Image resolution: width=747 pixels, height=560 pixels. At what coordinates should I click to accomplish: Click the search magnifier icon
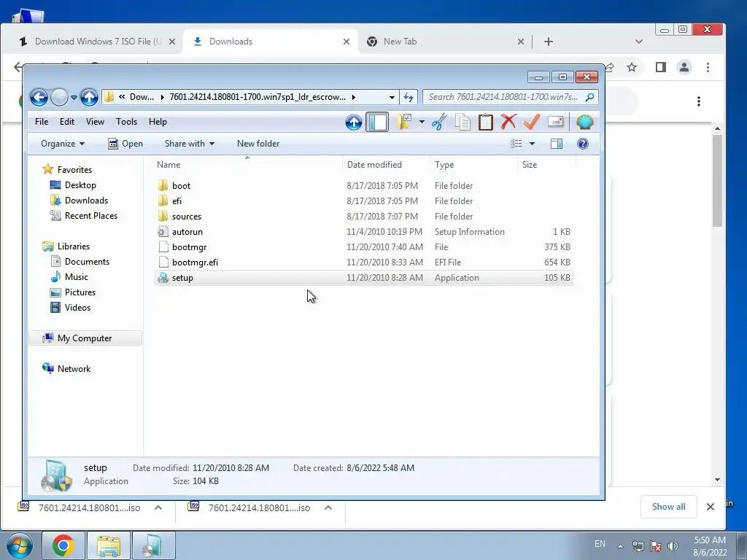coord(589,97)
